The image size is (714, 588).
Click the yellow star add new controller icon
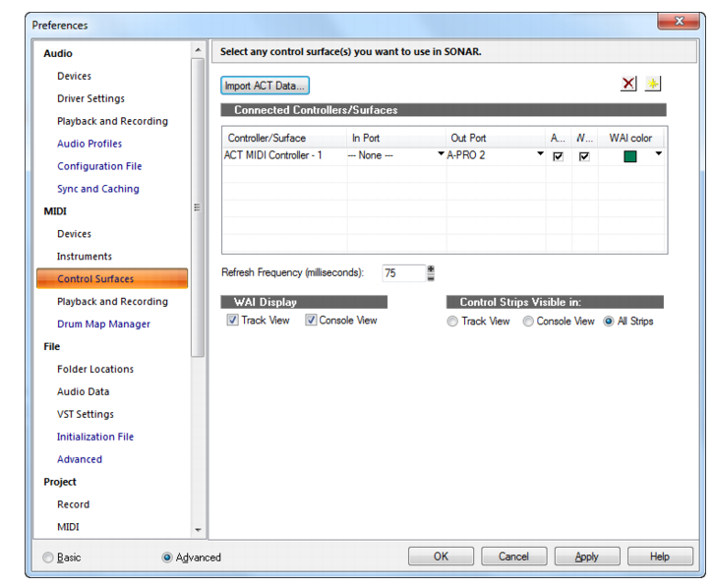point(652,84)
